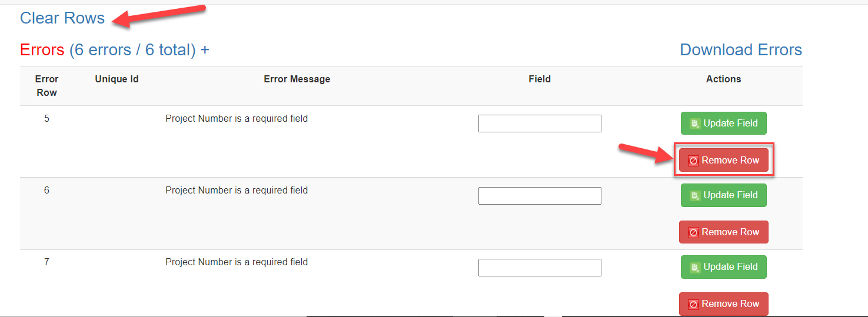The width and height of the screenshot is (868, 317).
Task: Click the update icon in row 5's Update Field
Action: 694,124
